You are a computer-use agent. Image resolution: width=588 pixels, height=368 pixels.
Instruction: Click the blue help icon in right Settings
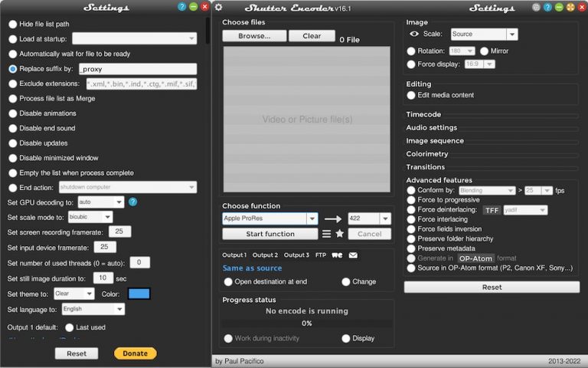point(548,8)
